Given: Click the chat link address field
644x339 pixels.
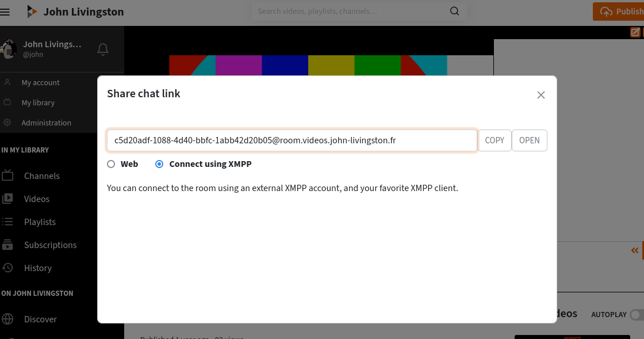Looking at the screenshot, I should pos(292,140).
